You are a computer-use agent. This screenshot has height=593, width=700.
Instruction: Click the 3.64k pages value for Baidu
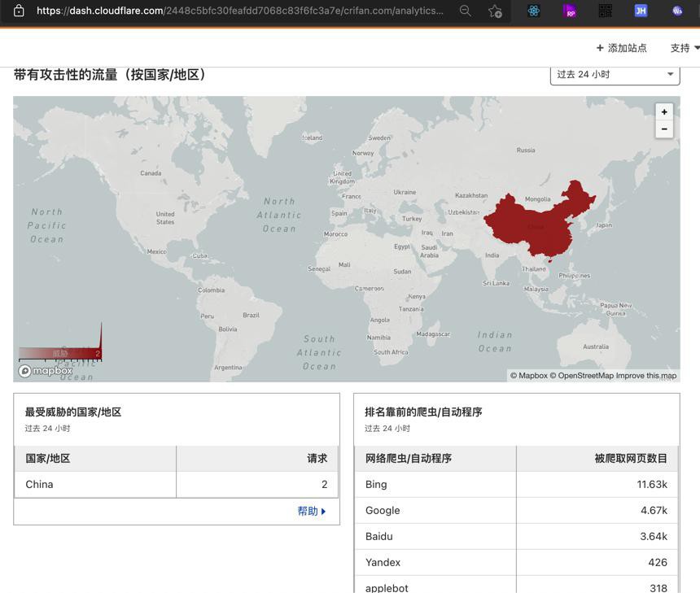654,536
